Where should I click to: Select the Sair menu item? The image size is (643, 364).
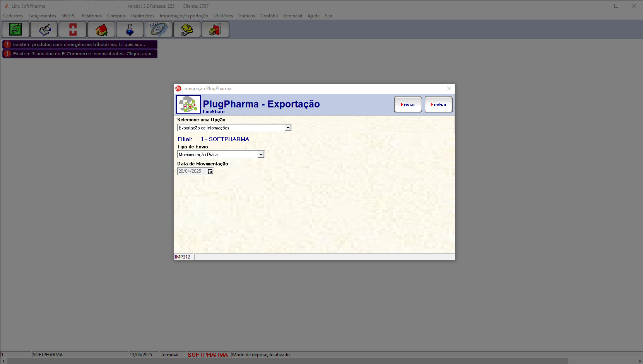point(328,16)
